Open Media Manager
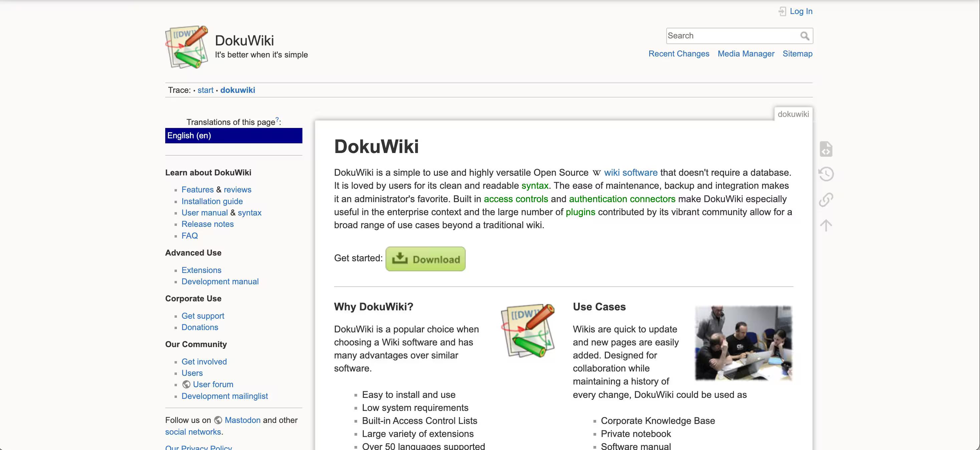This screenshot has height=450, width=980. [746, 54]
